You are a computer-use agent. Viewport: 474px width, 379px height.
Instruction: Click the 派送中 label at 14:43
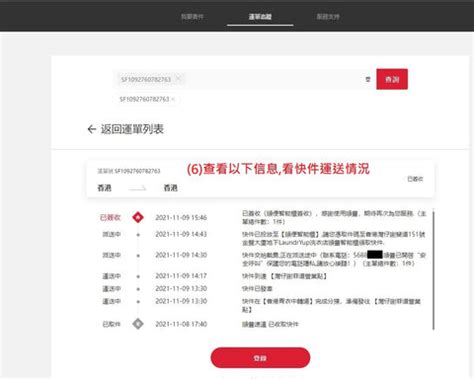pos(111,234)
